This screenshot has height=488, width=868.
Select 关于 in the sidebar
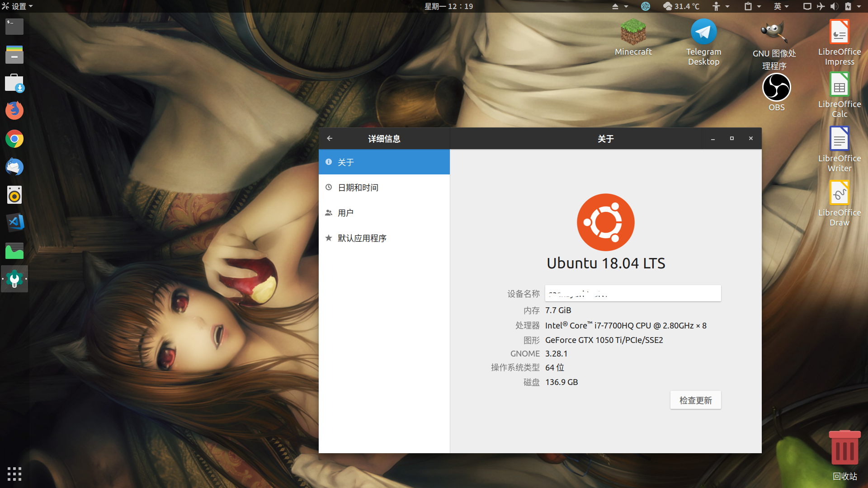[384, 162]
